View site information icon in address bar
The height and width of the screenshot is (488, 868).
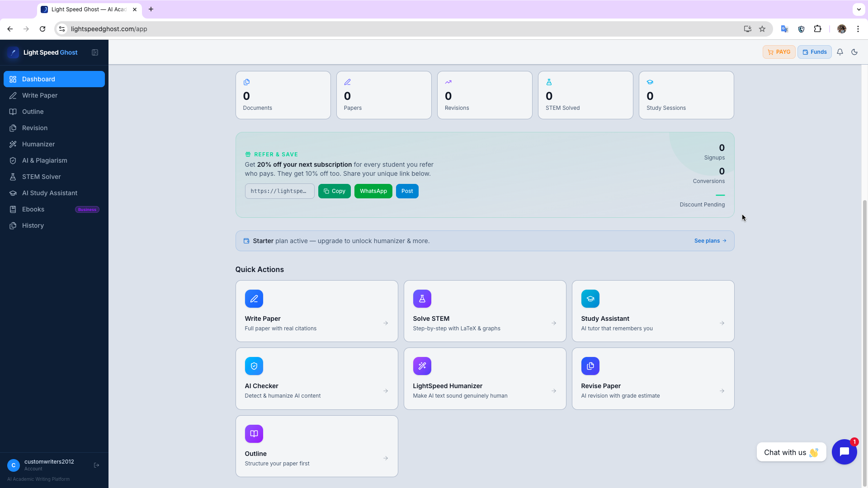pos(62,29)
